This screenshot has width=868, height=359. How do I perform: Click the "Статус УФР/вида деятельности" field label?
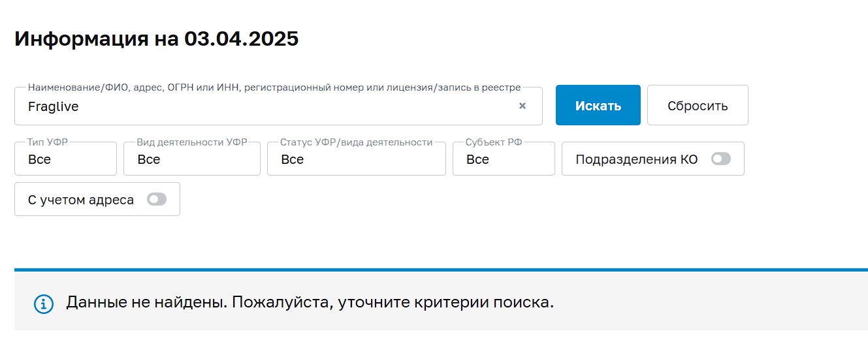(356, 142)
